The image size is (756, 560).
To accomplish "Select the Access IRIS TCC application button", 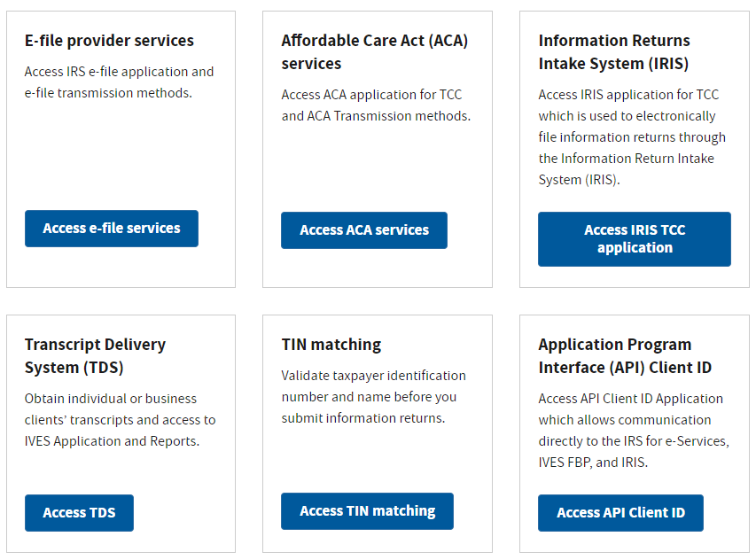I will (x=634, y=239).
